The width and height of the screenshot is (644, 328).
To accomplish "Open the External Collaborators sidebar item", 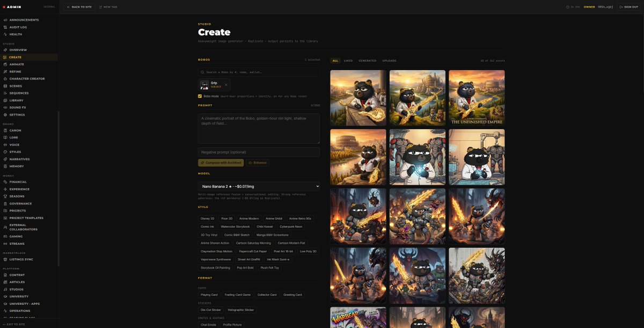I will click(29, 227).
